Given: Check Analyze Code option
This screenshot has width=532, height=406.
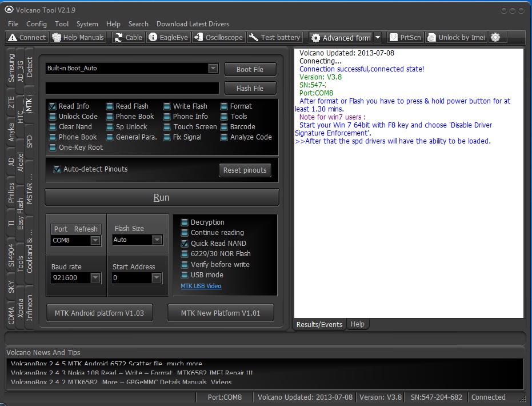Looking at the screenshot, I should [223, 137].
